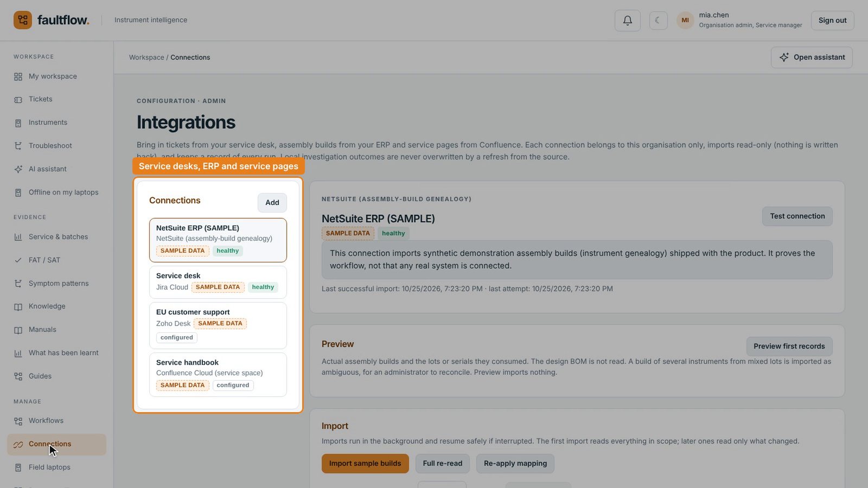The width and height of the screenshot is (868, 488).
Task: Click Open assistant button
Action: point(812,57)
